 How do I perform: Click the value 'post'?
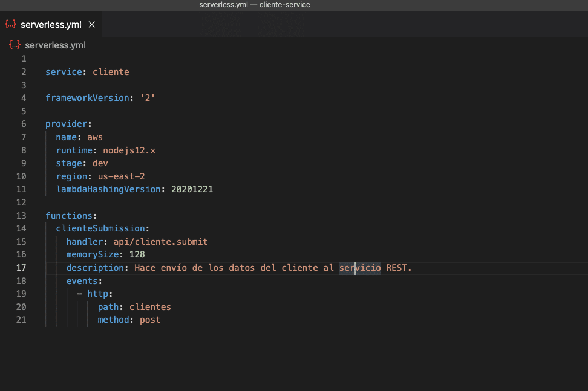tap(150, 320)
